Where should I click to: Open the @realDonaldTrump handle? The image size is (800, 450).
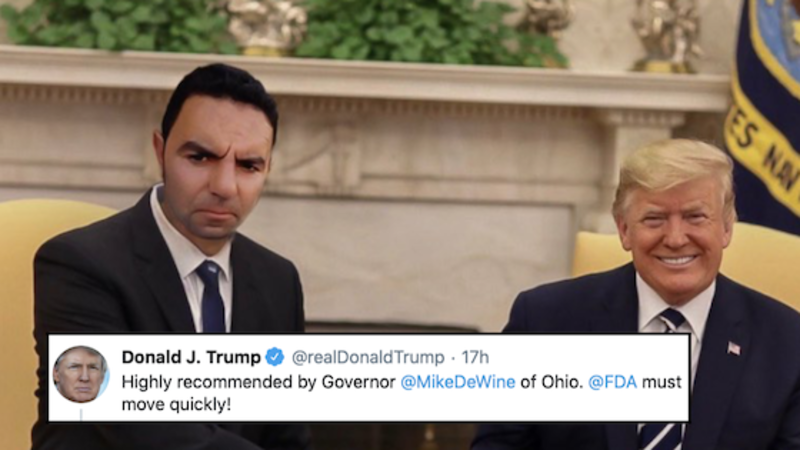pos(368,357)
